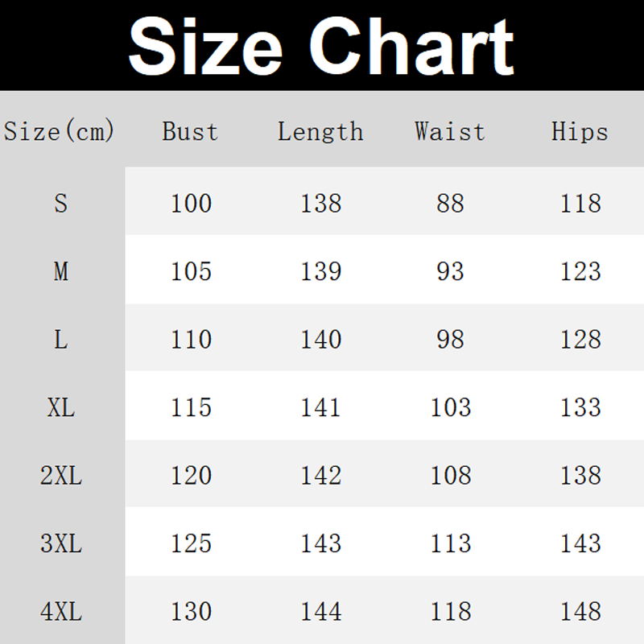
Task: Click the XL size row label
Action: (x=61, y=407)
